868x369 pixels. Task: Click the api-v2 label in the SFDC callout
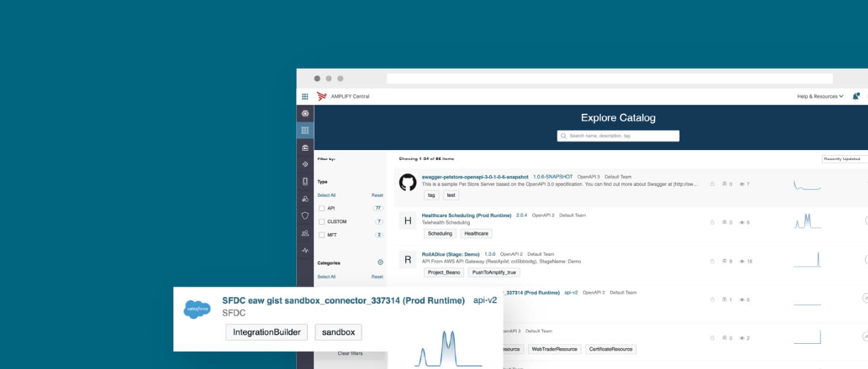coord(485,301)
